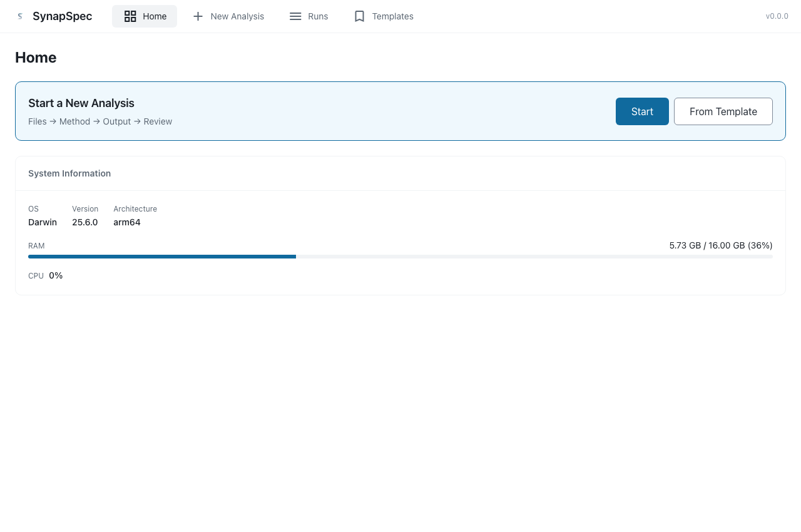The height and width of the screenshot is (532, 801).
Task: Click the Home page title
Action: coord(36,58)
